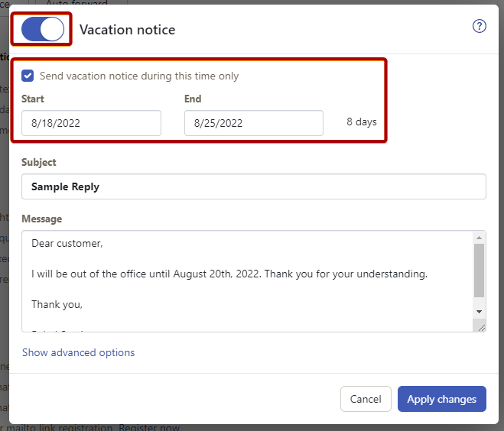
Task: Click the message scrollbar thumb
Action: click(479, 271)
